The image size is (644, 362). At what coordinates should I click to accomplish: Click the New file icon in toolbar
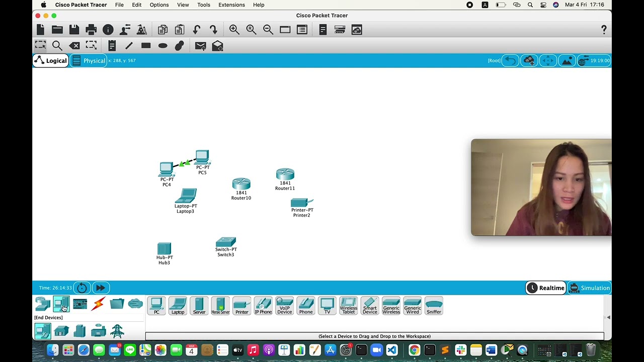pyautogui.click(x=41, y=30)
